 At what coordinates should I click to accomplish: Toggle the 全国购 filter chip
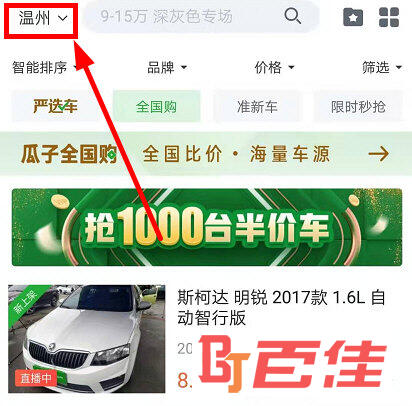tap(156, 106)
